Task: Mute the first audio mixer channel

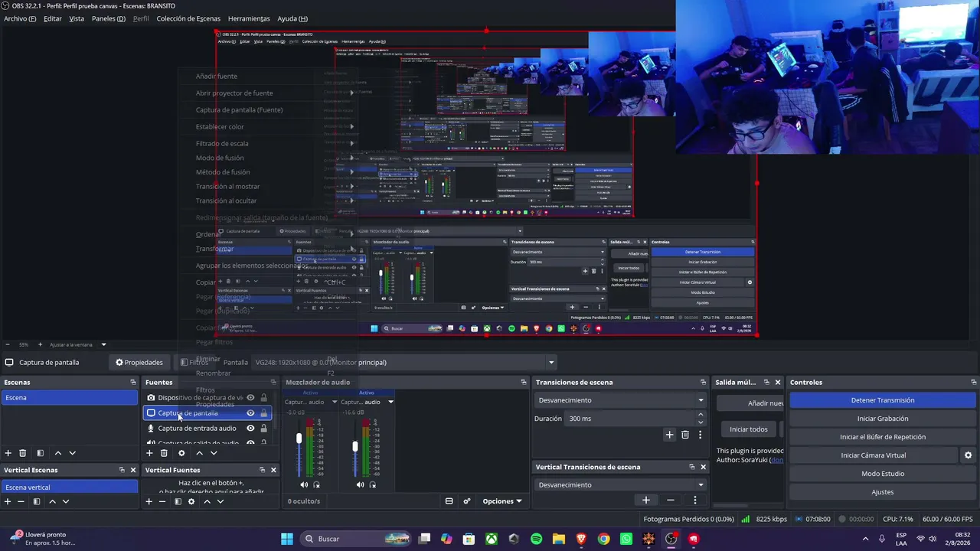Action: coord(304,484)
